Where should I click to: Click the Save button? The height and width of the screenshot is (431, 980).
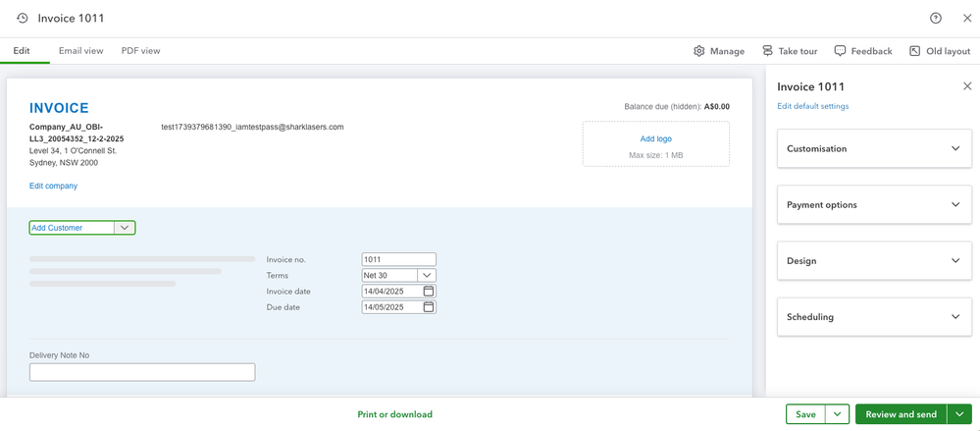(x=805, y=414)
